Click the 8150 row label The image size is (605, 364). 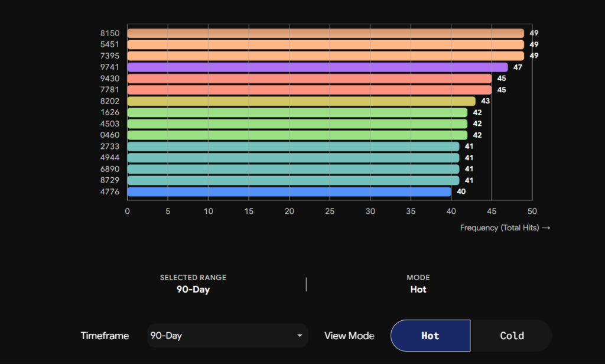point(109,33)
